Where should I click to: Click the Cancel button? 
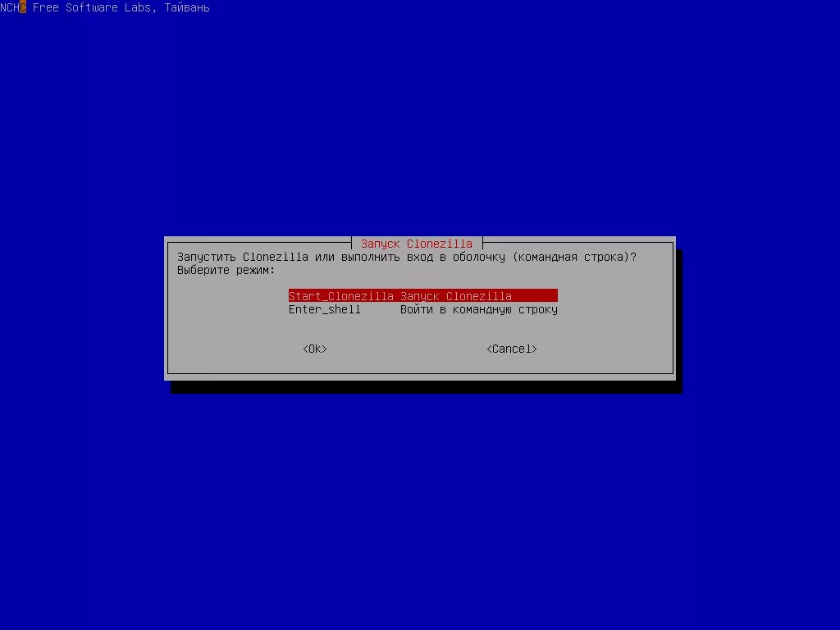512,349
